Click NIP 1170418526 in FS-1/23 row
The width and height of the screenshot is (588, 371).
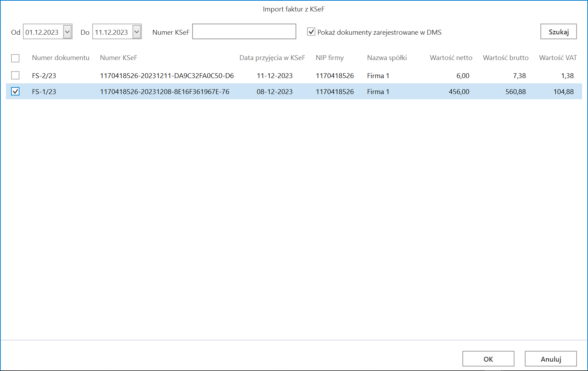(x=335, y=92)
